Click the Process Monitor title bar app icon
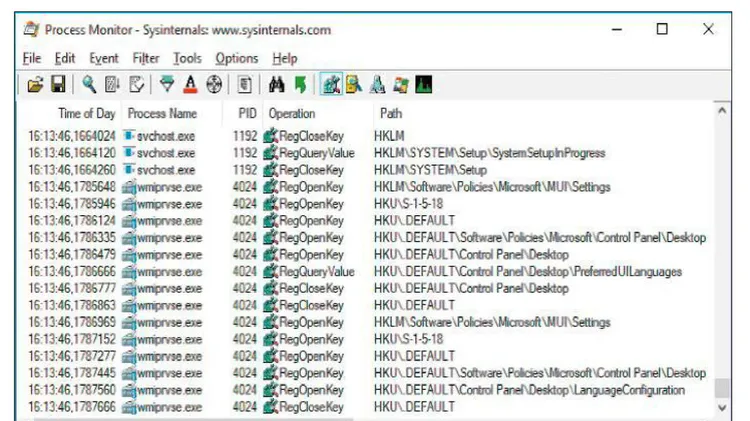Image resolution: width=750 pixels, height=421 pixels. 32,30
